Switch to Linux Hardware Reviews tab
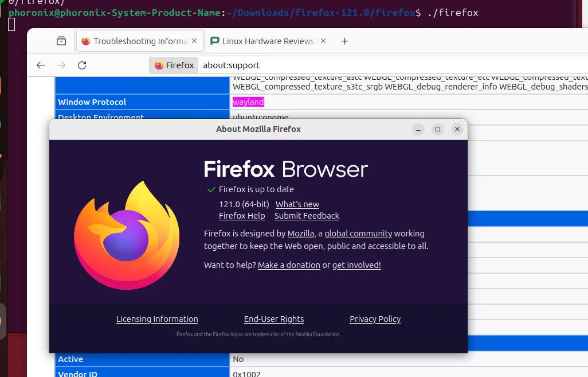This screenshot has width=588, height=377. (269, 41)
